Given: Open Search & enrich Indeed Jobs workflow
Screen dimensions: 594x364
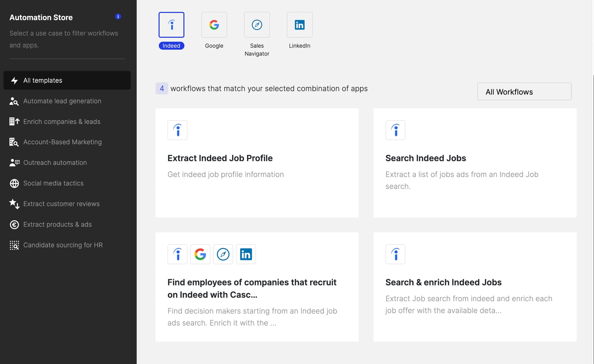Looking at the screenshot, I should [x=475, y=287].
